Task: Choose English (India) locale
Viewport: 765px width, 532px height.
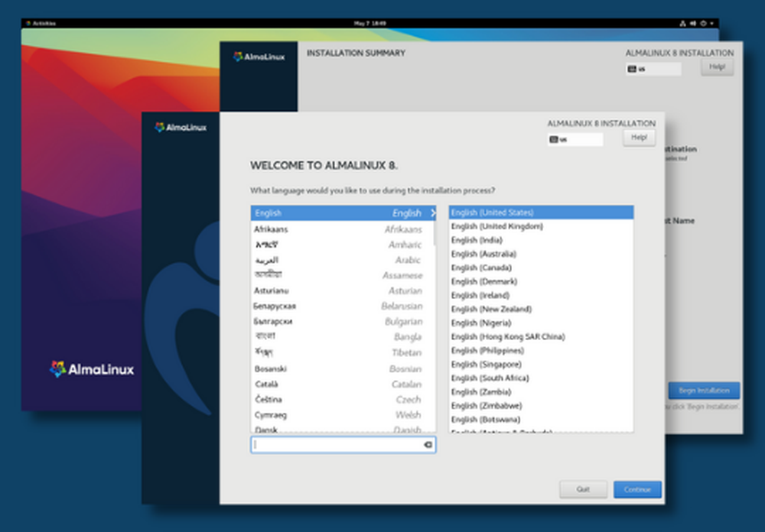Action: [541, 240]
